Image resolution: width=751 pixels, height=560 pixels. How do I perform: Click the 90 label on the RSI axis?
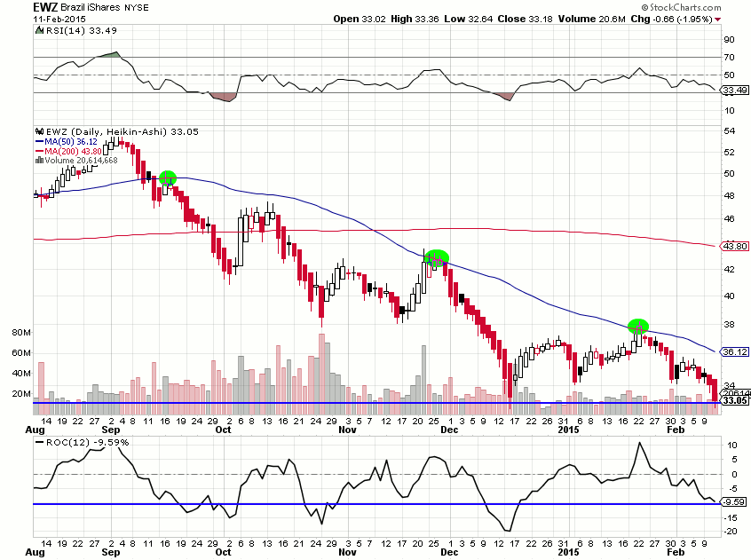(729, 40)
